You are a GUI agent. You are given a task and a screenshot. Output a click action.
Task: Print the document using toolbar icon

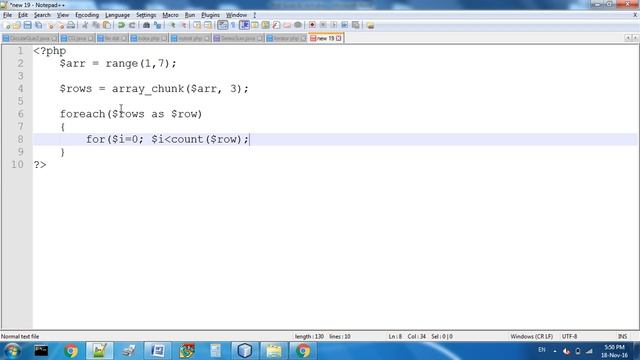tap(71, 25)
